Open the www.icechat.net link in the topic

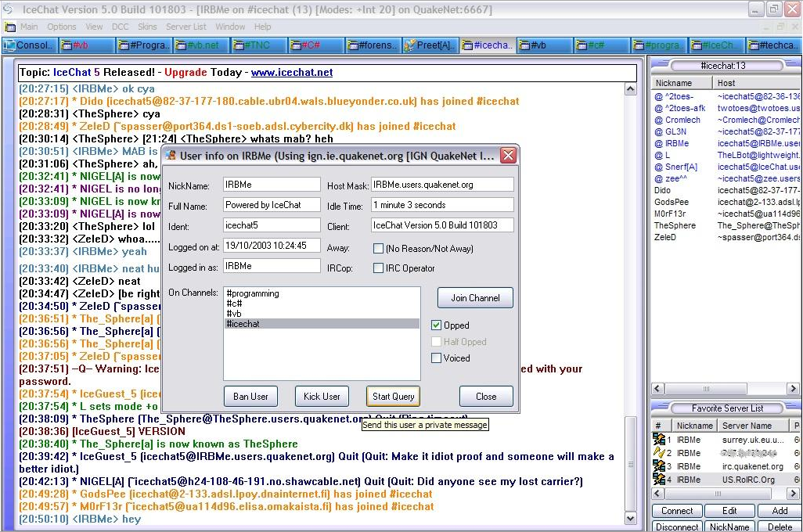292,73
